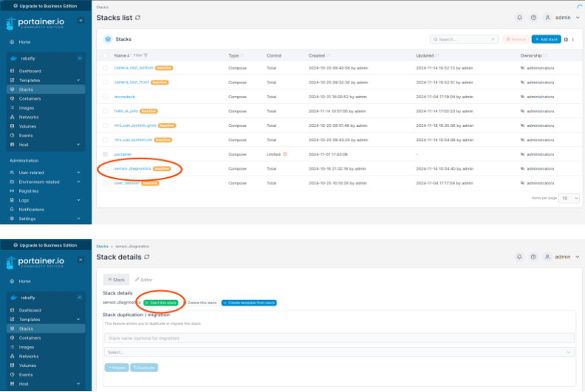Expand Templates in Stack details sidebar
Image resolution: width=585 pixels, height=392 pixels.
click(x=78, y=319)
